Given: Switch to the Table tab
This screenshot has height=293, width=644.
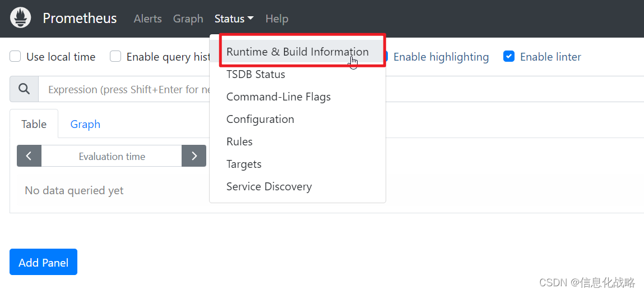Looking at the screenshot, I should click(x=34, y=124).
